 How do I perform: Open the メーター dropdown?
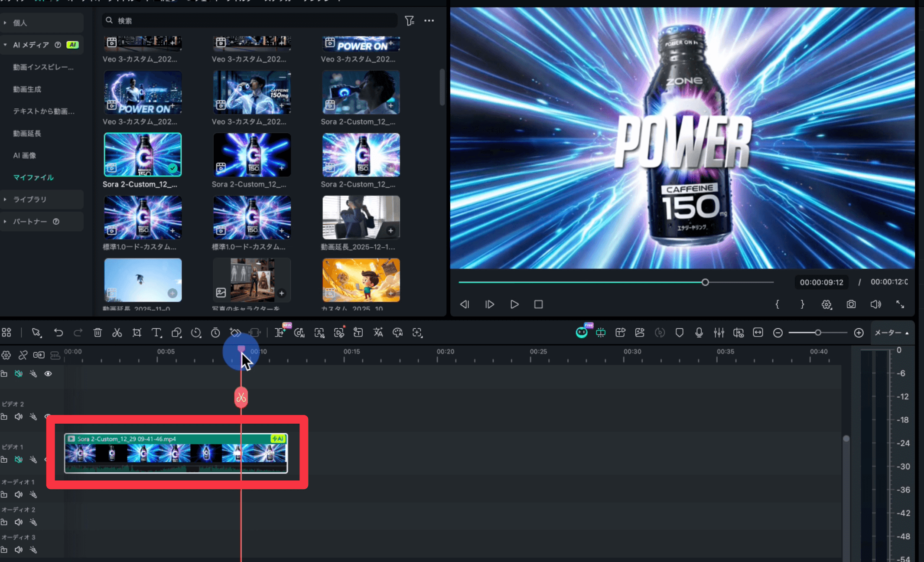tap(891, 333)
